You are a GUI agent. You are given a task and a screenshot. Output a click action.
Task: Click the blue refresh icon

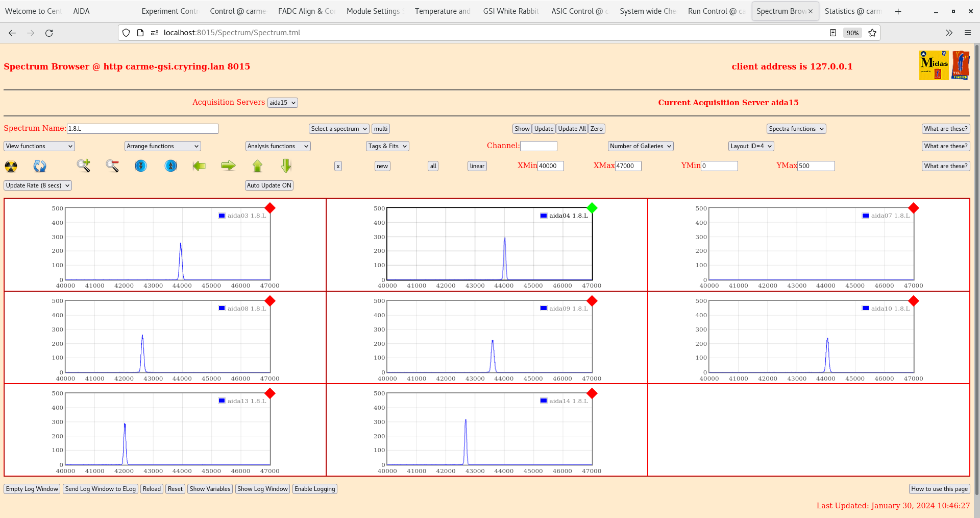click(40, 166)
